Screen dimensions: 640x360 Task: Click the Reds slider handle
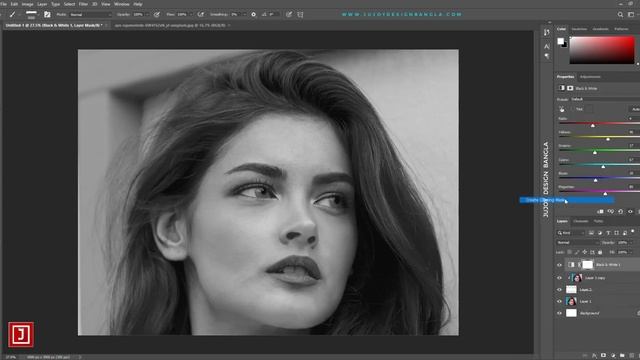593,125
